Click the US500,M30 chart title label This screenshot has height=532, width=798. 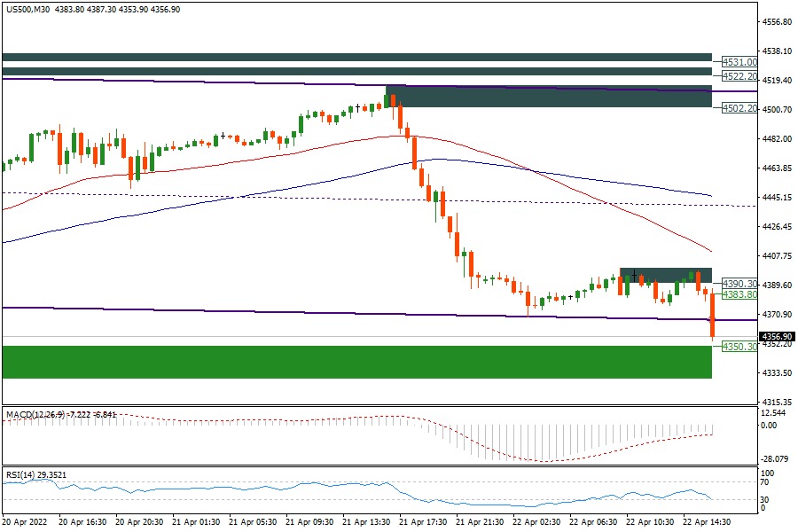click(x=27, y=9)
